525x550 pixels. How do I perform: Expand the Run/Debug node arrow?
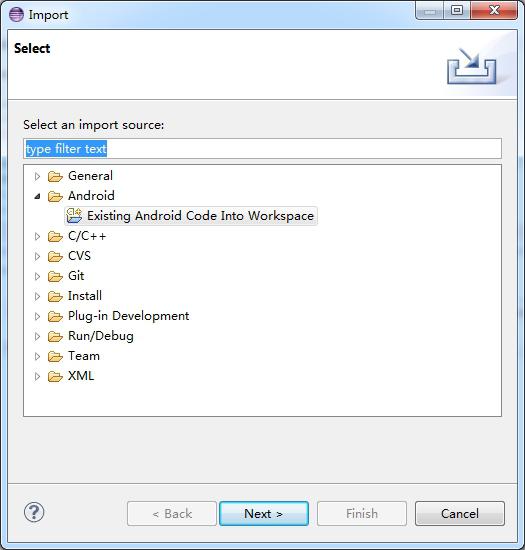[x=37, y=336]
